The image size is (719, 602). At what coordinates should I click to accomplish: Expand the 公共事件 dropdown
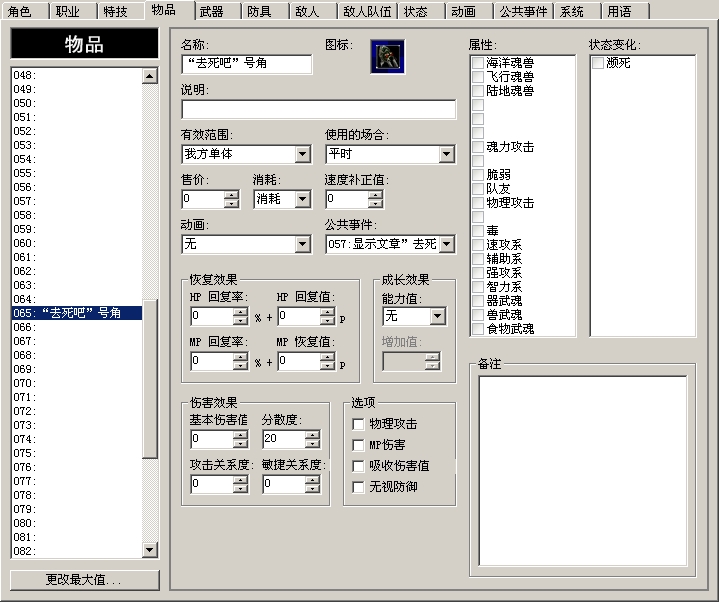point(446,244)
